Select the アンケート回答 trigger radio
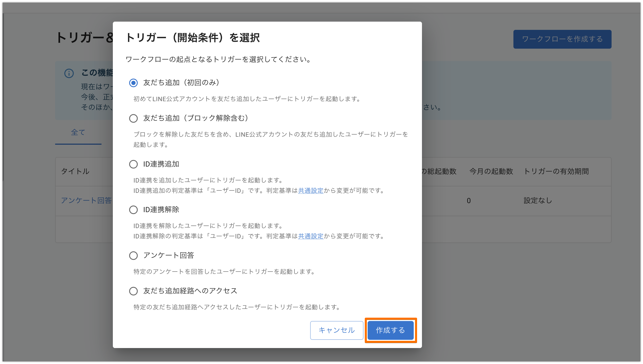 (x=133, y=256)
